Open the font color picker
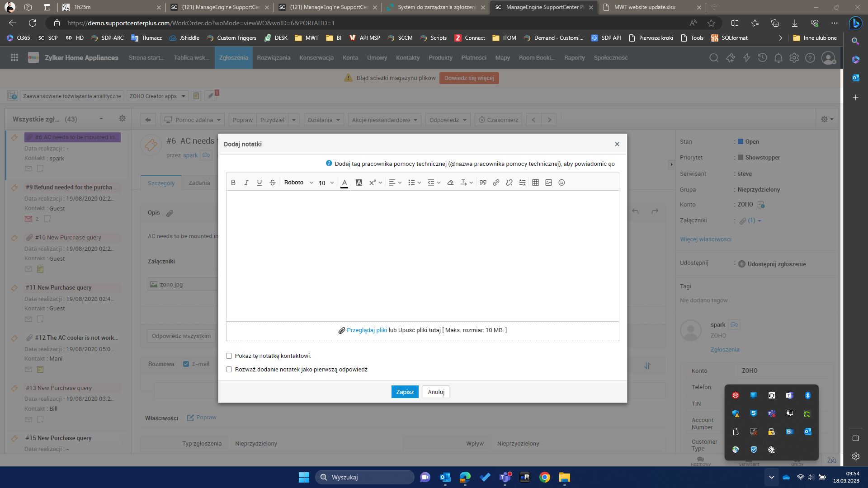Viewport: 868px width, 488px height. pos(344,183)
